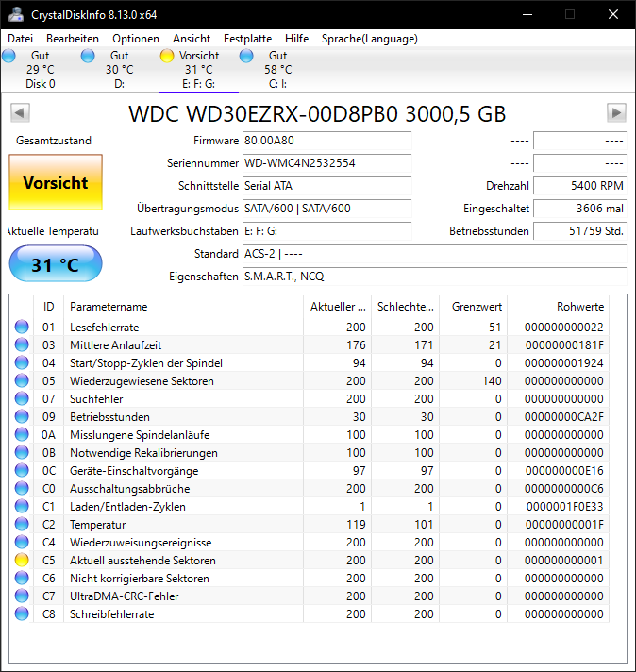636x672 pixels.
Task: Click the blue status icon for Lesefehlerrate
Action: tap(22, 327)
